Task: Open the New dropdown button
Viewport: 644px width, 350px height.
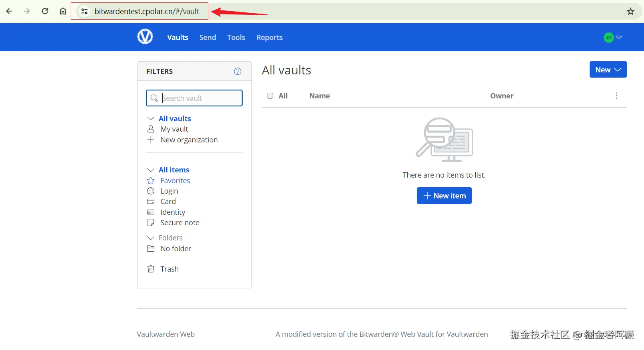Action: point(608,70)
